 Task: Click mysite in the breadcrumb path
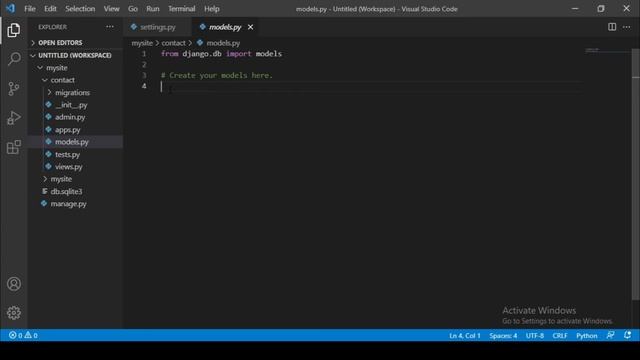click(142, 43)
